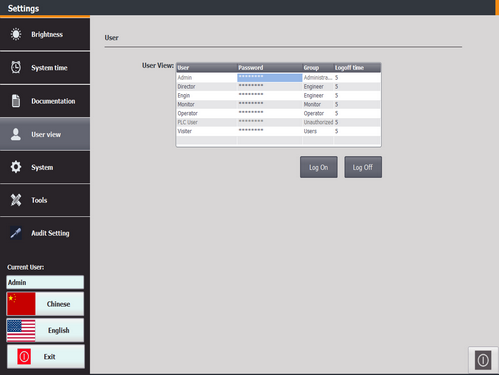Click the Operator group cell
Viewport: 499px width, 375px height.
(x=318, y=113)
